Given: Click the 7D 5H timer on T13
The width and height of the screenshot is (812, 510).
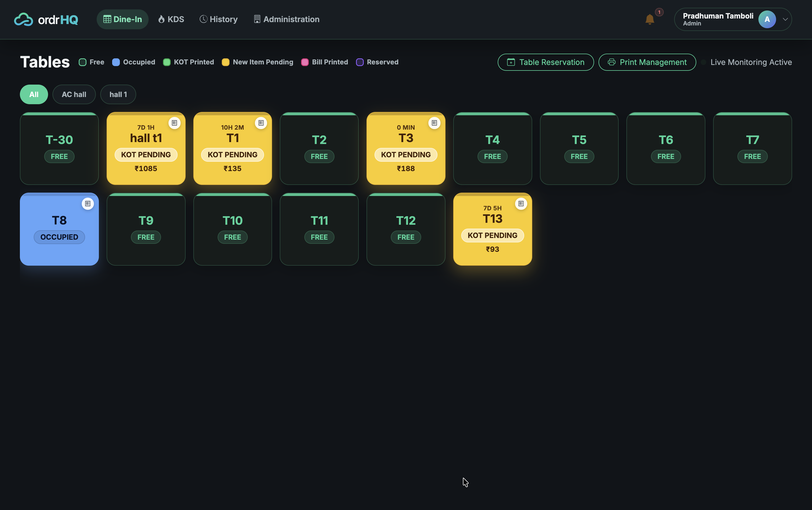Looking at the screenshot, I should click(x=492, y=208).
